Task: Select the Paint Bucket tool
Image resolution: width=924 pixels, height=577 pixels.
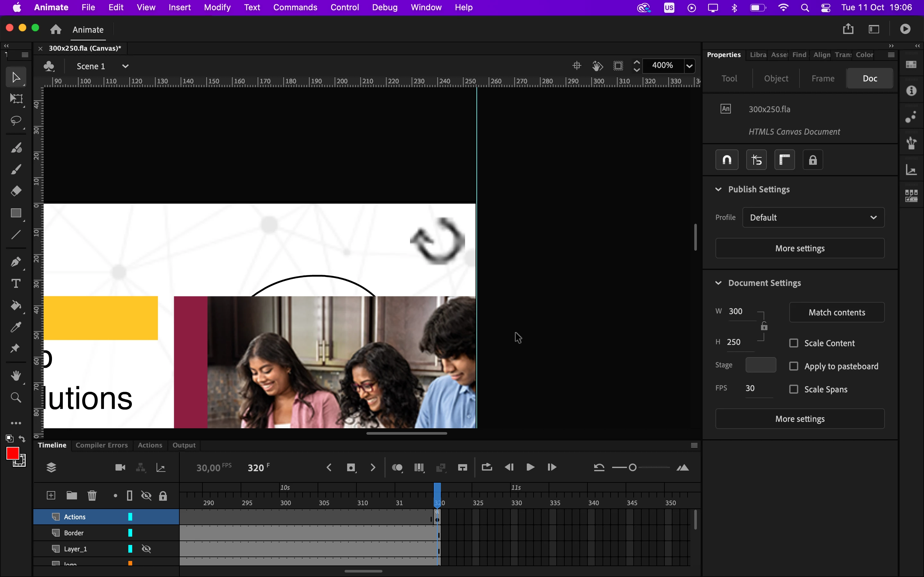Action: 16,305
